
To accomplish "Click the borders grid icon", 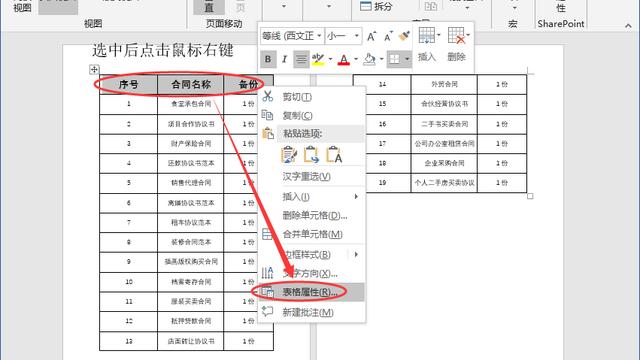I will point(395,60).
